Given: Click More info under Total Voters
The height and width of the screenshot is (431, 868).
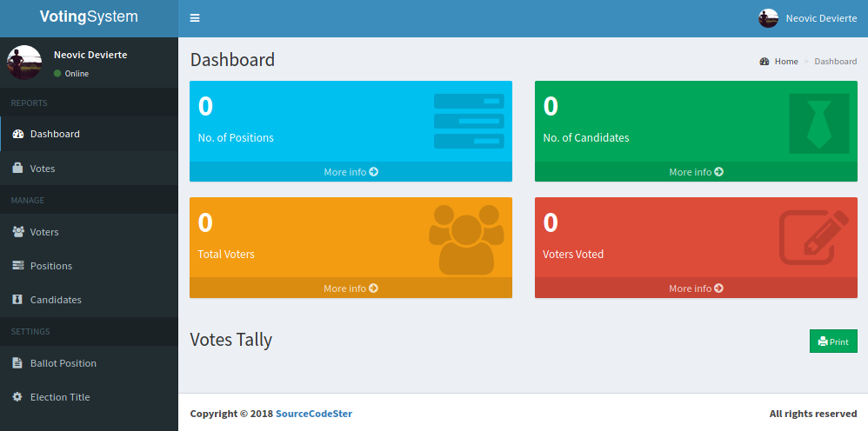Looking at the screenshot, I should 351,288.
